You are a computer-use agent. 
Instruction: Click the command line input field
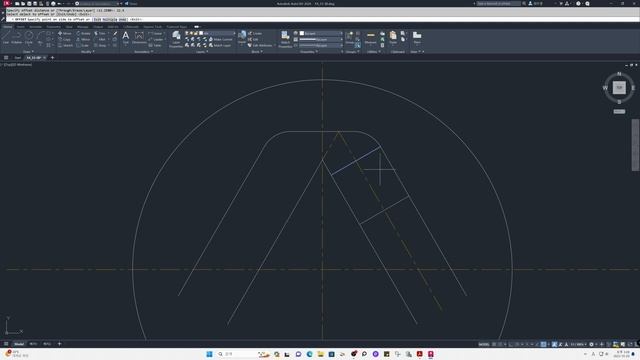[x=322, y=19]
